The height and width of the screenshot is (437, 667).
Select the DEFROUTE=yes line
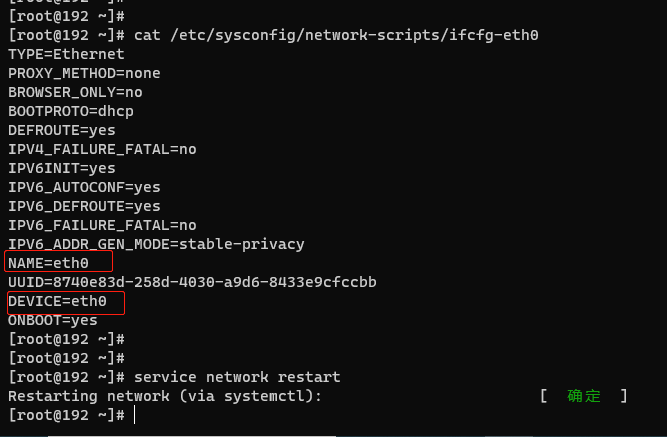62,130
